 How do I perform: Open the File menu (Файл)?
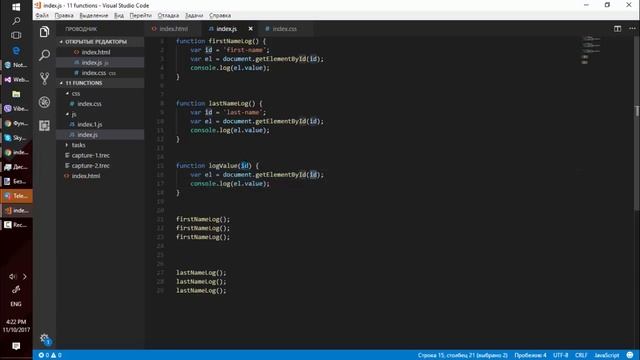[x=42, y=16]
